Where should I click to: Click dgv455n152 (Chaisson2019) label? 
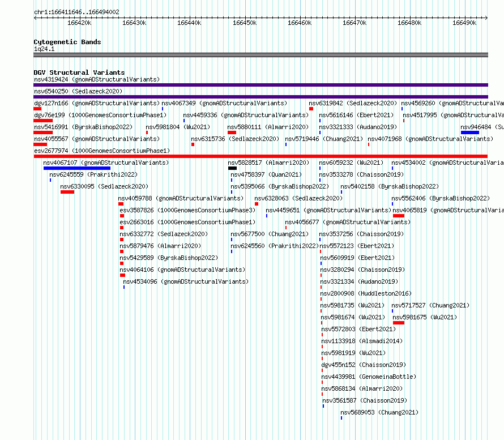(364, 365)
